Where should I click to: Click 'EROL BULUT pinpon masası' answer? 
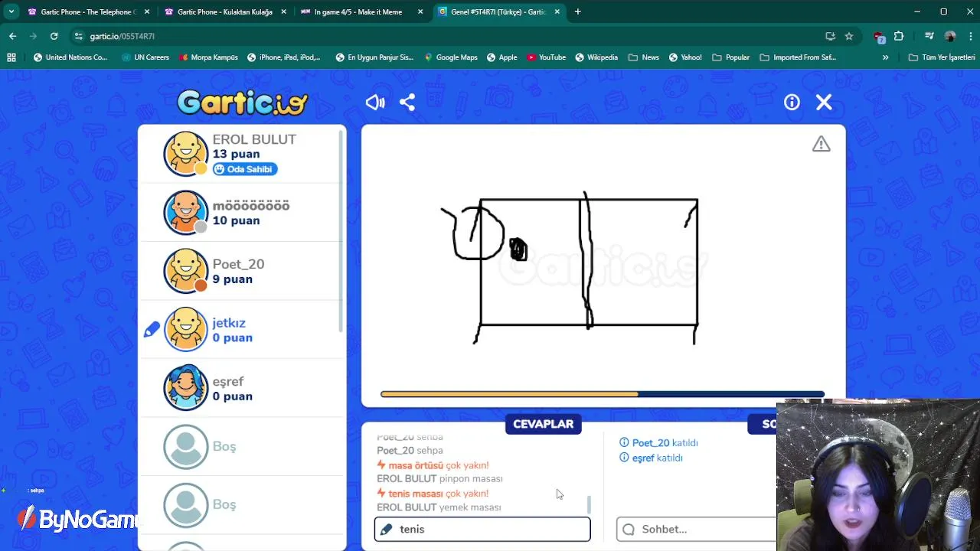pyautogui.click(x=439, y=479)
